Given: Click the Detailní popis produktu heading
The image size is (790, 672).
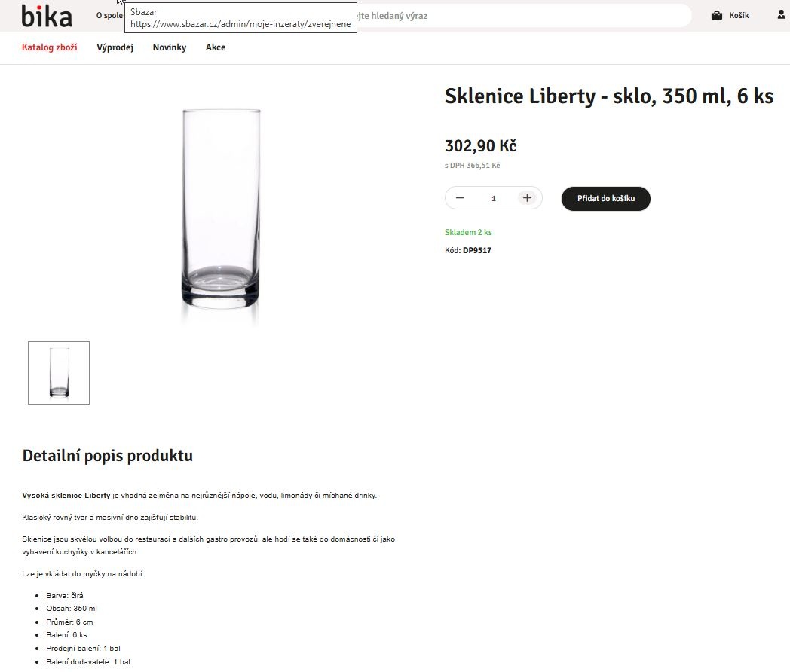Looking at the screenshot, I should coord(108,456).
